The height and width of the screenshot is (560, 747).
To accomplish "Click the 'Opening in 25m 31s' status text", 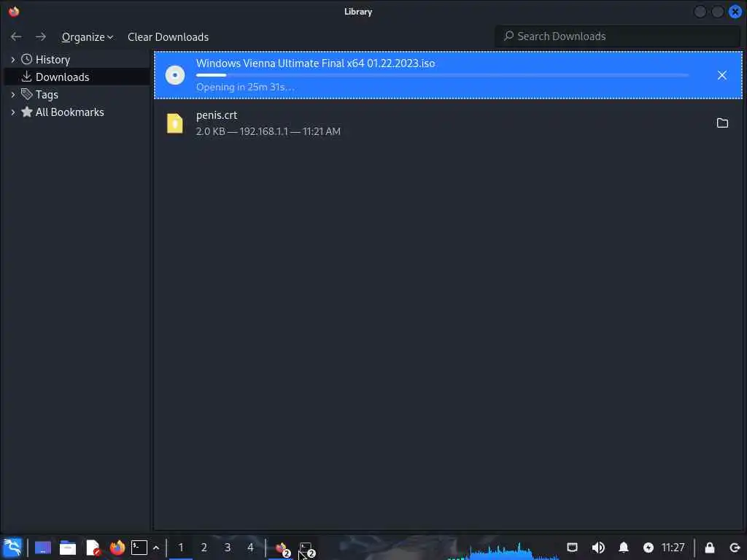I will 245,87.
